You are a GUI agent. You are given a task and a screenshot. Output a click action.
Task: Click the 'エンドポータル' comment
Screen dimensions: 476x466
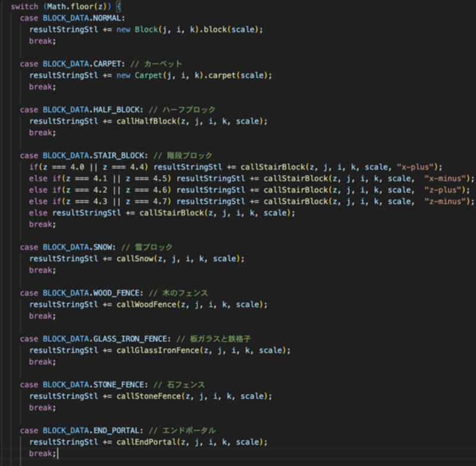189,430
